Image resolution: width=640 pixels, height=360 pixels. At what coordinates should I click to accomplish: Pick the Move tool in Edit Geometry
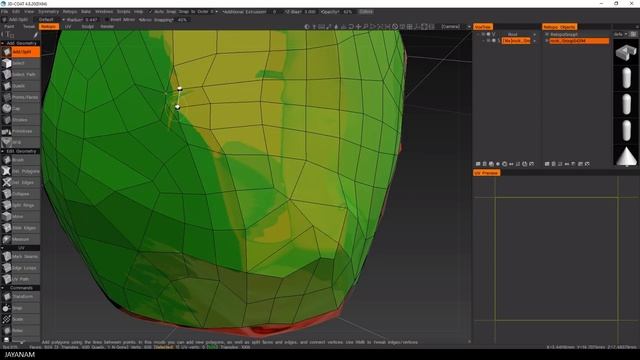[20, 216]
